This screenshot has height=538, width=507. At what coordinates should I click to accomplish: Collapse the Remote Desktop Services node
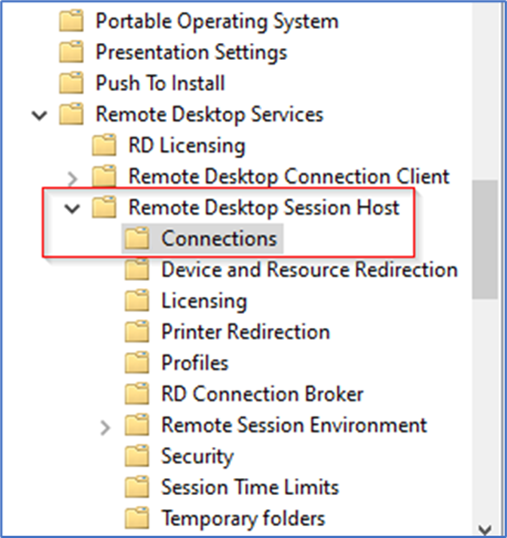pyautogui.click(x=39, y=115)
